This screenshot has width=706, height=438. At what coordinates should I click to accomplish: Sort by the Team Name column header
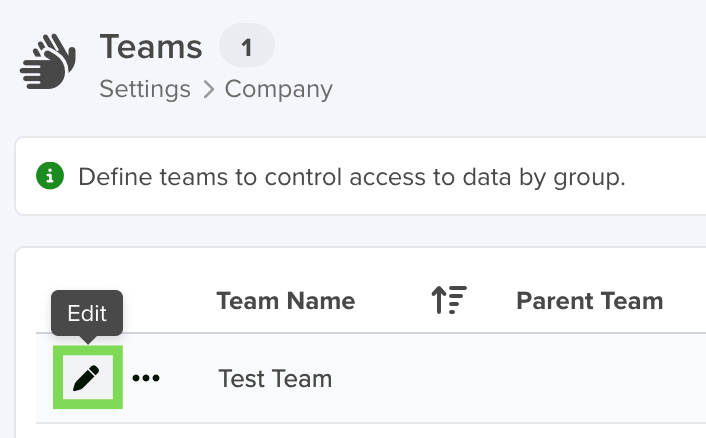click(x=286, y=301)
